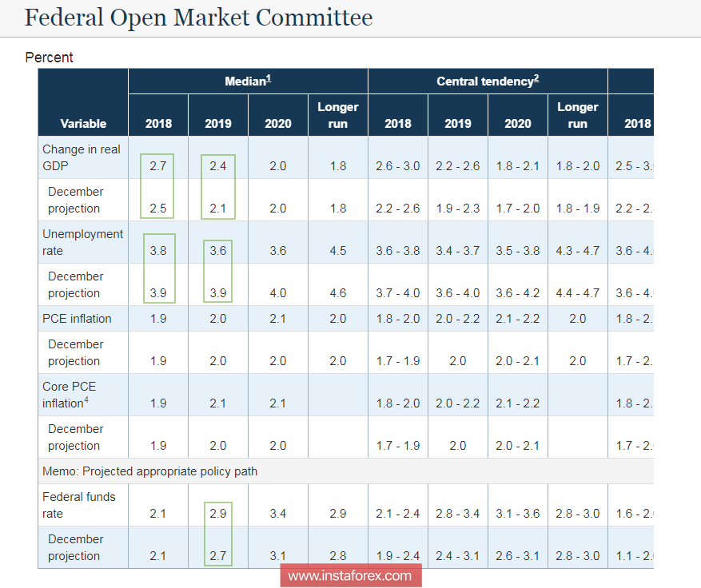701x588 pixels.
Task: Click the Percent label above the table
Action: [x=49, y=57]
